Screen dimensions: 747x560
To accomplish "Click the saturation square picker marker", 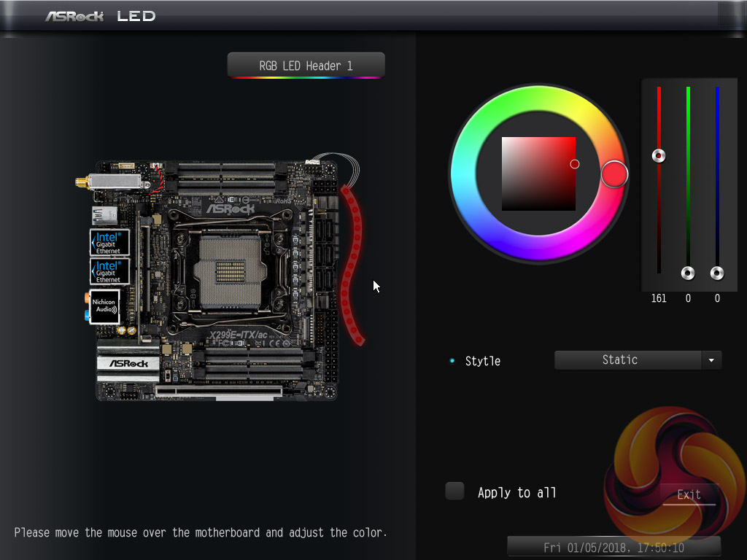I will click(575, 164).
